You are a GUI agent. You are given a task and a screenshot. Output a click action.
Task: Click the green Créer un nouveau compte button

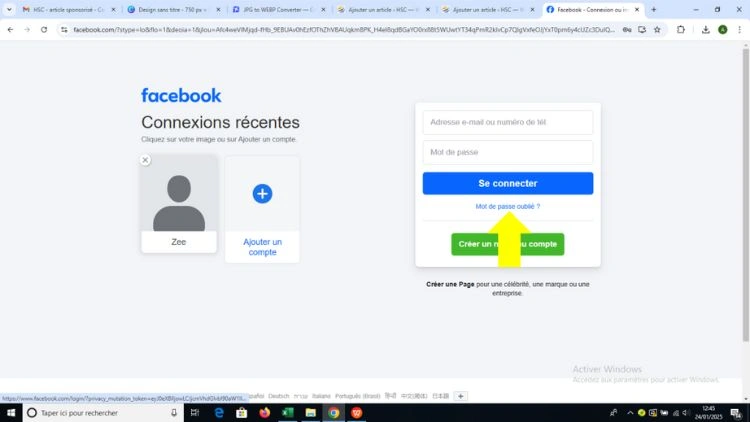pos(507,244)
